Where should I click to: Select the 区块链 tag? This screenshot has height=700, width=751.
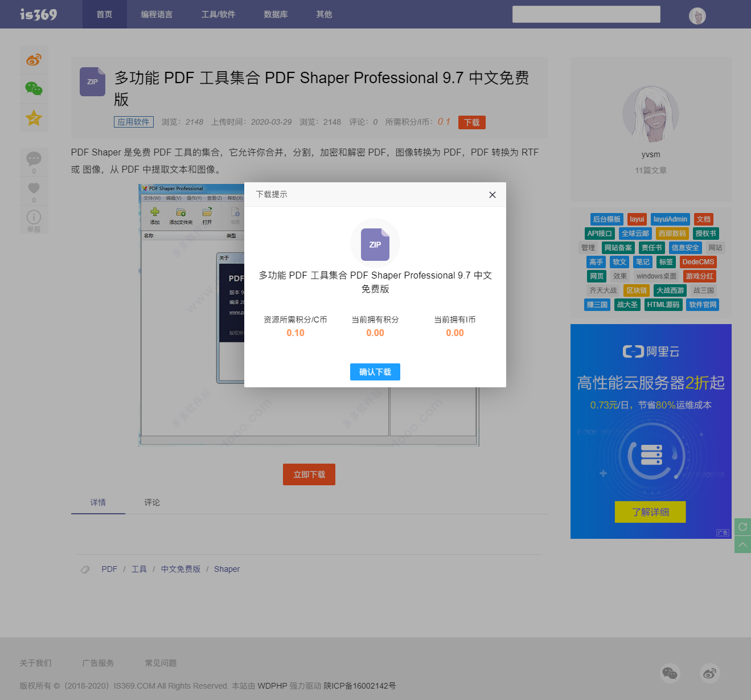[637, 290]
